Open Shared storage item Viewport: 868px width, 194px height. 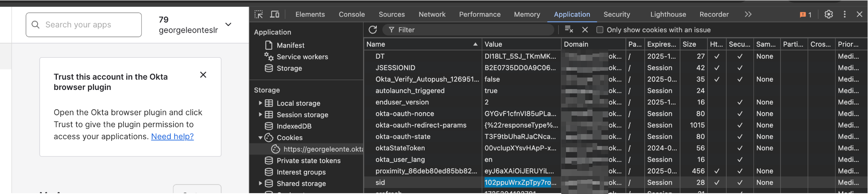point(301,183)
